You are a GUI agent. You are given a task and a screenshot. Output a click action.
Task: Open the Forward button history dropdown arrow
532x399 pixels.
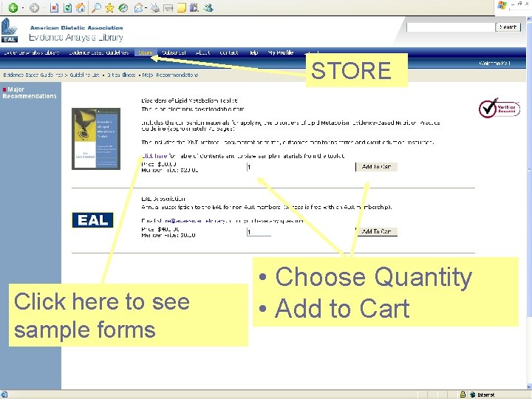point(44,8)
